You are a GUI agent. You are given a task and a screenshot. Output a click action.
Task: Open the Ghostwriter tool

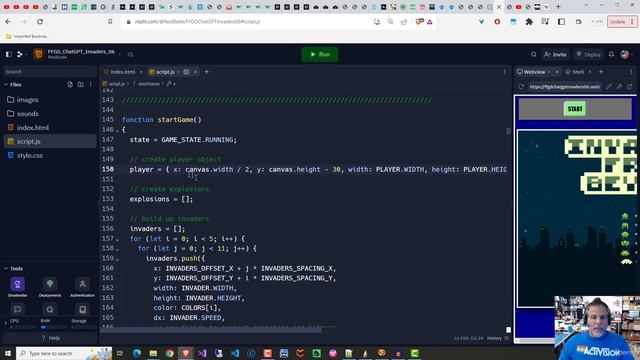(18, 287)
